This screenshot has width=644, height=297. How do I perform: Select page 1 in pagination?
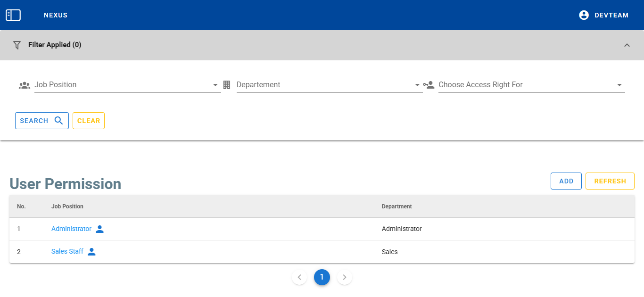322,277
